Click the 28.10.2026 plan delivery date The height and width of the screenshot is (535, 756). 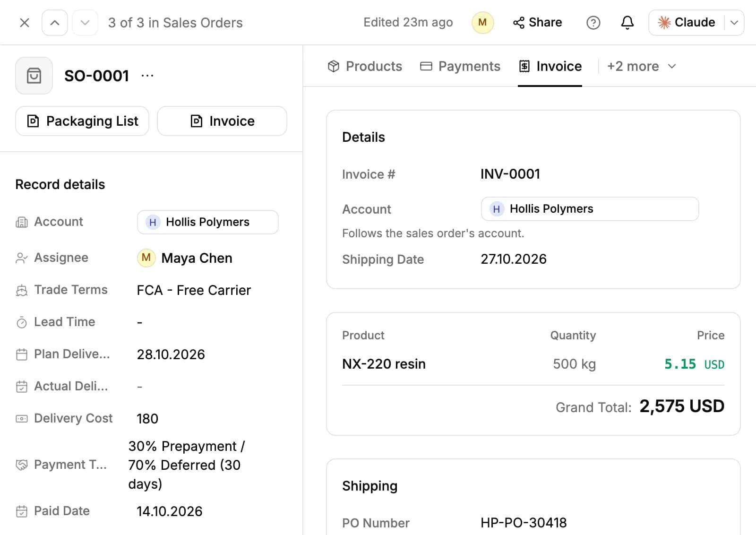coord(171,354)
